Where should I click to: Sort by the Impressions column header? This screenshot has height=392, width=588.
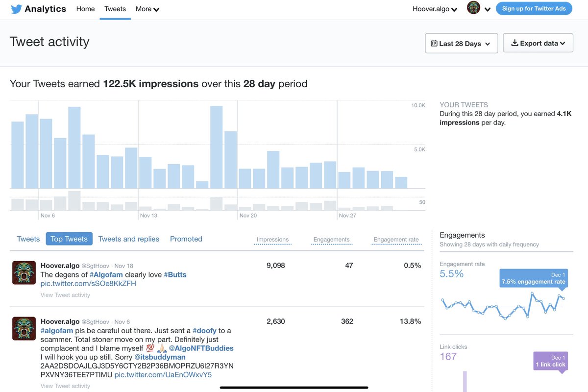click(x=273, y=240)
